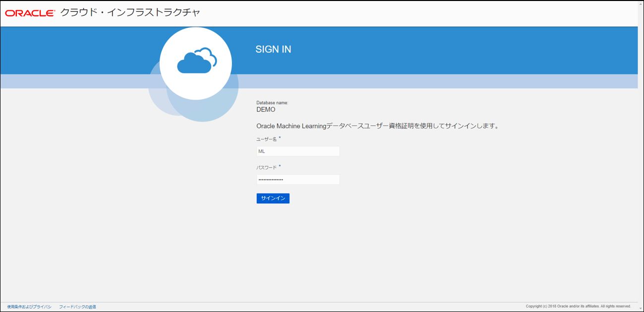This screenshot has width=644, height=312.
Task: Click the Oracle copyright notice in footer
Action: click(578, 306)
